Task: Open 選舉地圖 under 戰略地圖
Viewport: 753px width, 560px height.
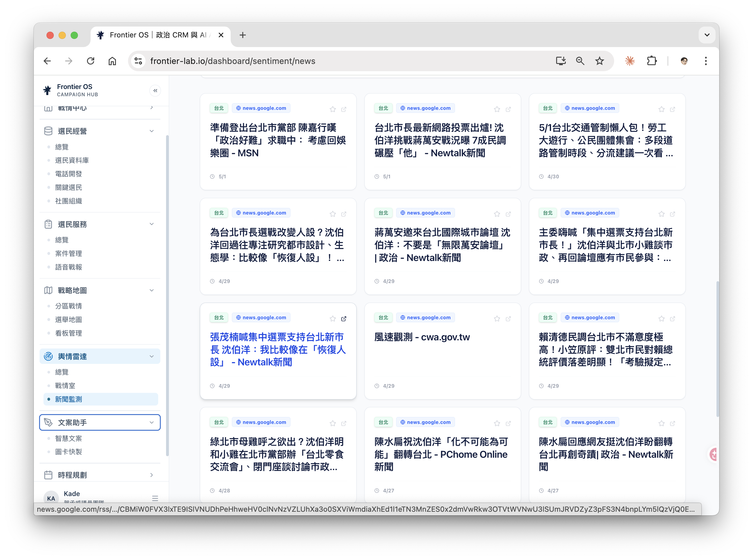Action: (x=69, y=320)
